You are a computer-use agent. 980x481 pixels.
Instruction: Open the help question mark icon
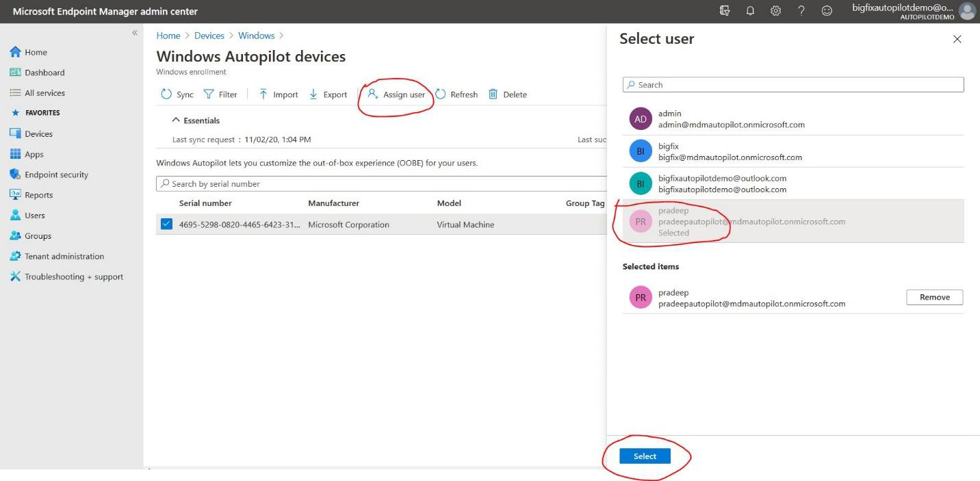point(801,11)
